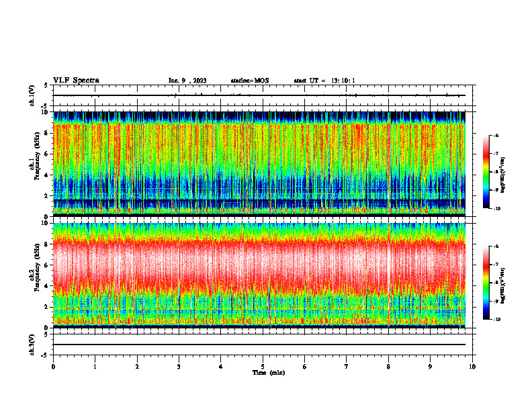Click the ch.1 spectrogram color bar

pos(486,172)
